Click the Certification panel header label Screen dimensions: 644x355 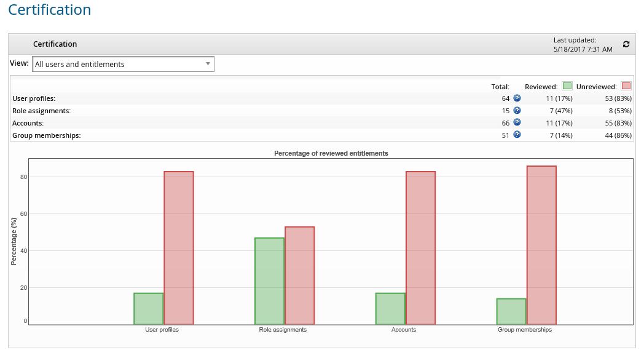coord(55,44)
